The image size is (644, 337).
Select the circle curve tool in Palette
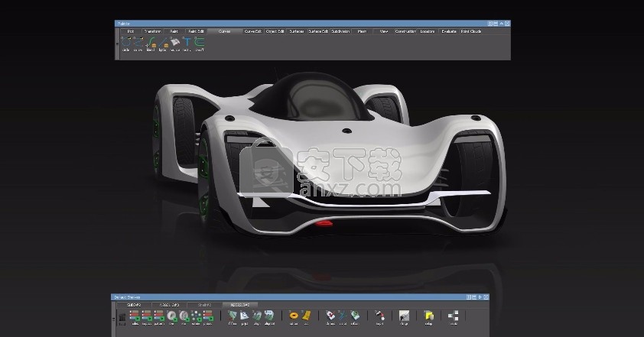tap(126, 42)
